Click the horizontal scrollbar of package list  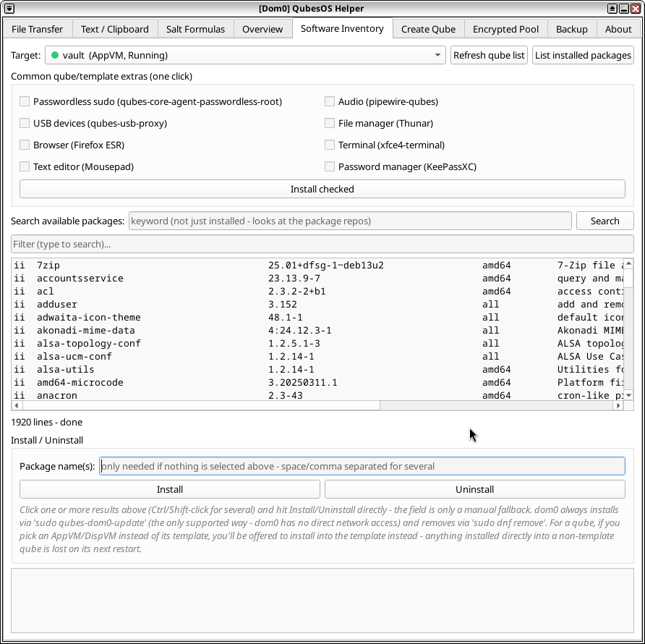317,405
